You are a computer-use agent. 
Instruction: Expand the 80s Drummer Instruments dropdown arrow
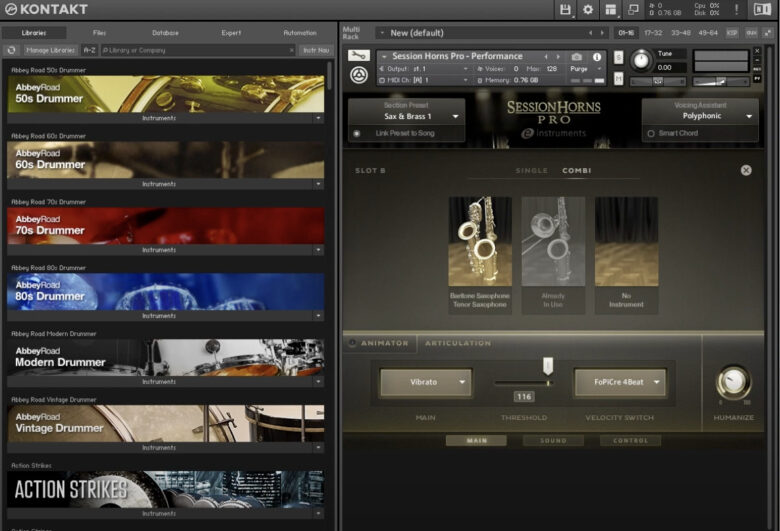pos(318,316)
